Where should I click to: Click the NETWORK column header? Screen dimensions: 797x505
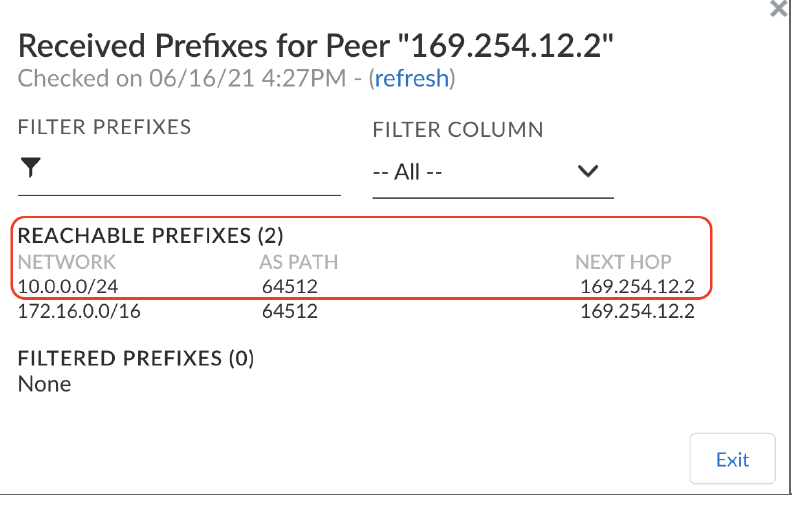click(67, 263)
